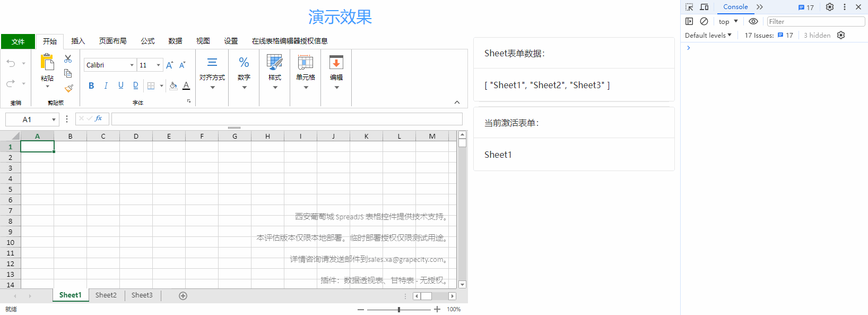
Task: Click the 100% zoom level
Action: click(x=454, y=309)
